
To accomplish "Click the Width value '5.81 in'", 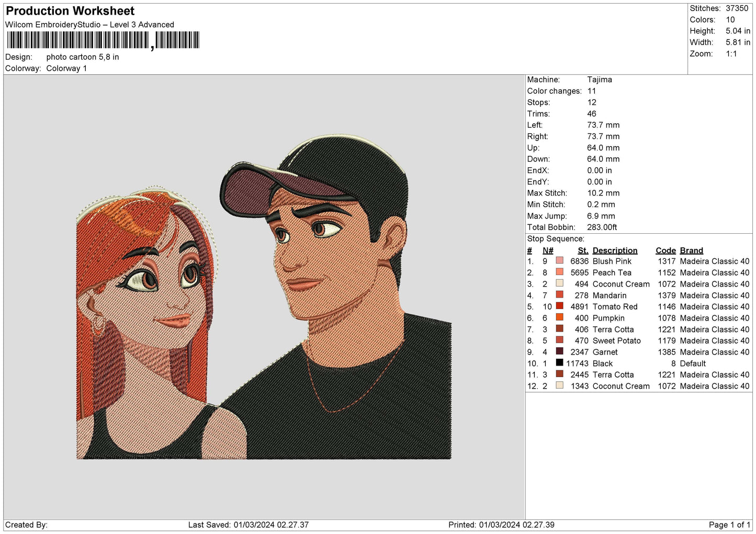I will pos(738,42).
